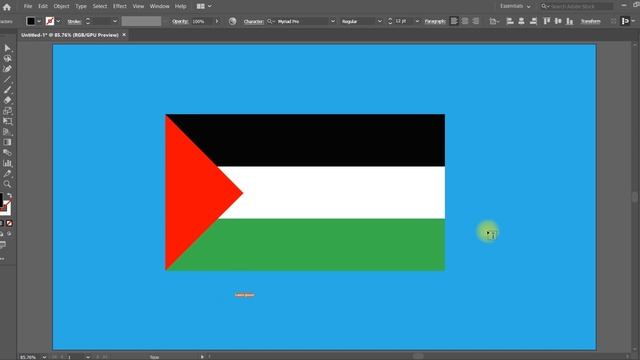Open the Edit menu
Screen dimensions: 640x360
tap(43, 7)
